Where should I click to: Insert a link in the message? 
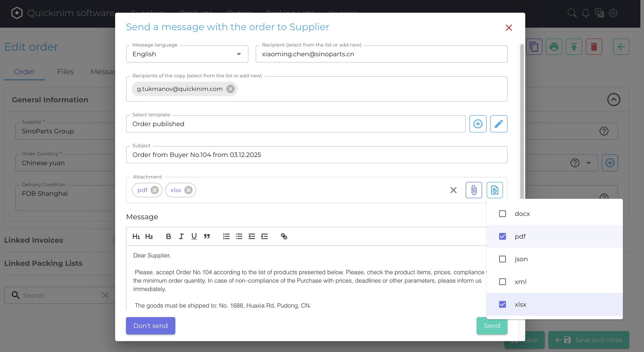(x=284, y=236)
